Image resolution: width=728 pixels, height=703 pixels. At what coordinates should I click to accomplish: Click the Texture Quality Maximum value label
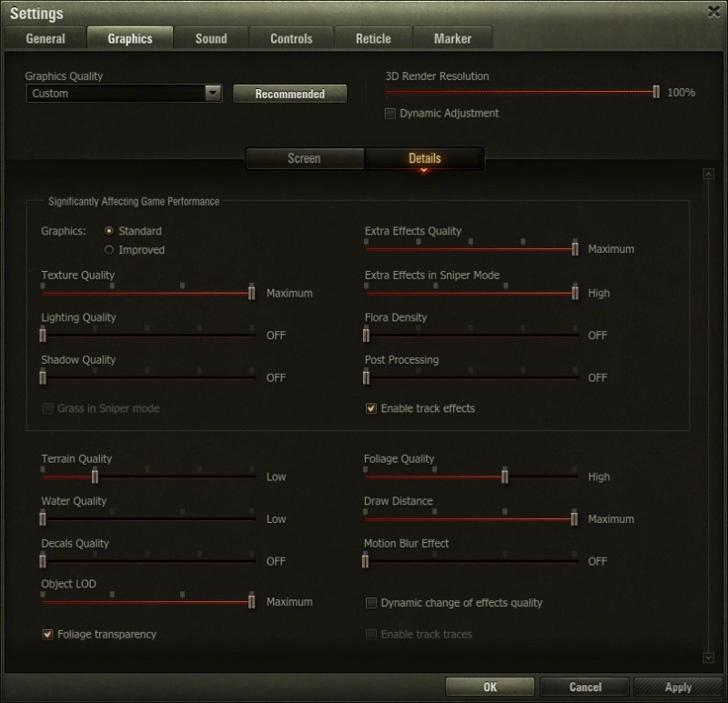(x=289, y=293)
